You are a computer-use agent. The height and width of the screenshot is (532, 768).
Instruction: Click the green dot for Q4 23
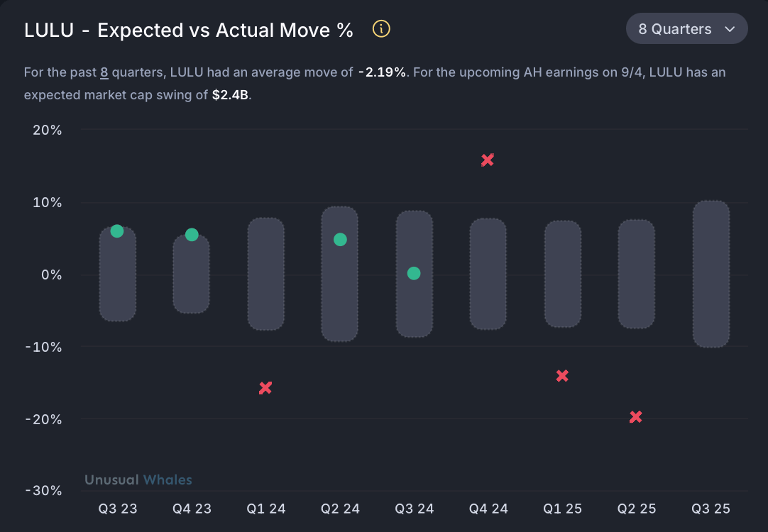[192, 235]
